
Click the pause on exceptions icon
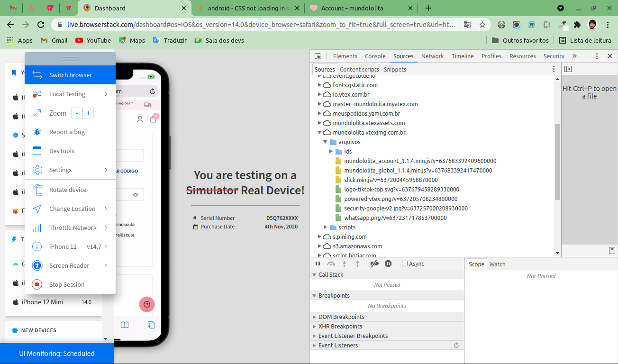(388, 264)
